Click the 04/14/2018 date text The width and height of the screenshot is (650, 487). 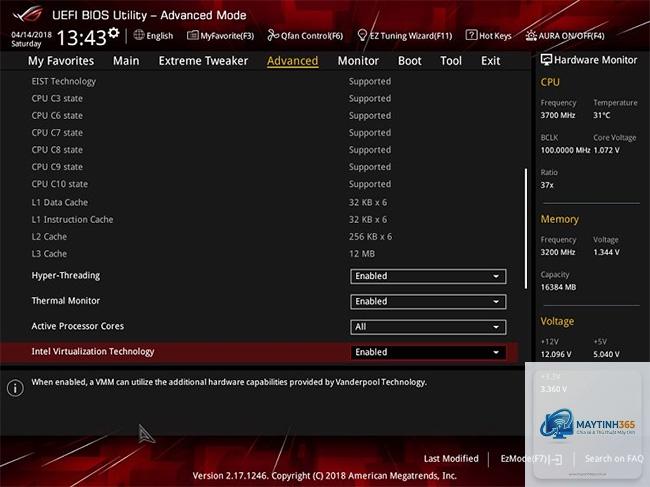coord(32,34)
